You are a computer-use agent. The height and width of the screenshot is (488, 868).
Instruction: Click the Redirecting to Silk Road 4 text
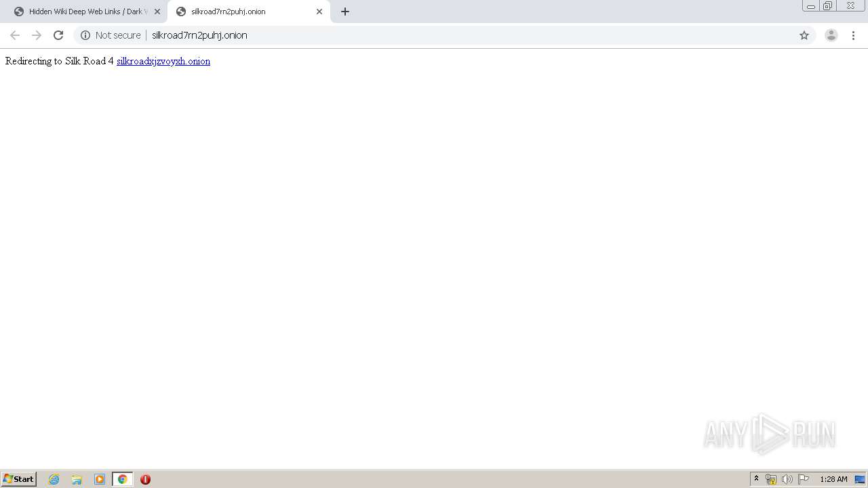(x=60, y=61)
